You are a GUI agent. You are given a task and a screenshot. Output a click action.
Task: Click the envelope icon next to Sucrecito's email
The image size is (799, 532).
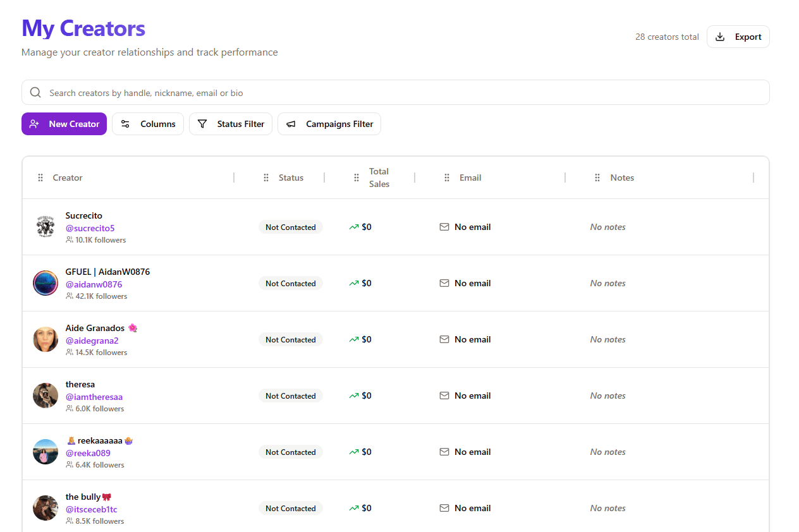point(444,227)
